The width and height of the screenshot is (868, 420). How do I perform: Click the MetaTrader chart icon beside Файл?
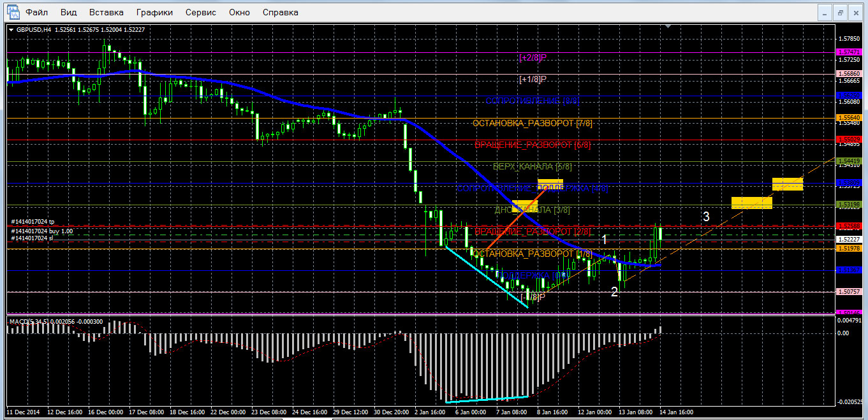click(13, 12)
